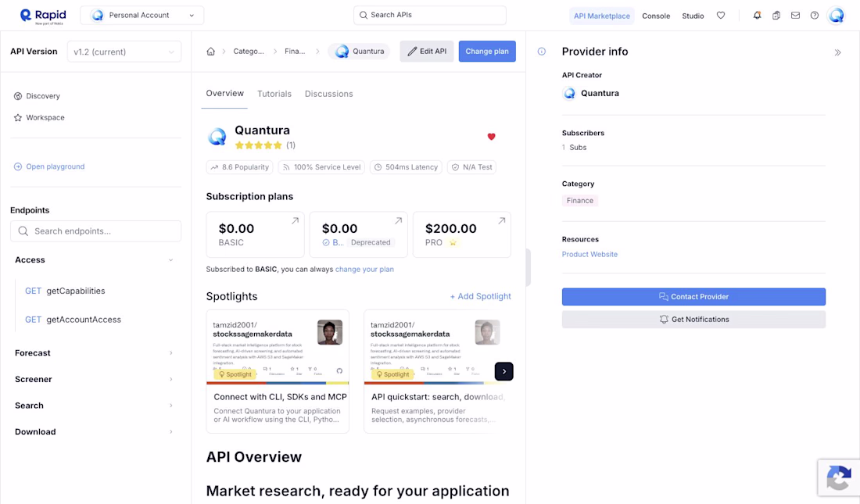The width and height of the screenshot is (860, 504).
Task: Go to API Marketplace
Action: (x=602, y=16)
